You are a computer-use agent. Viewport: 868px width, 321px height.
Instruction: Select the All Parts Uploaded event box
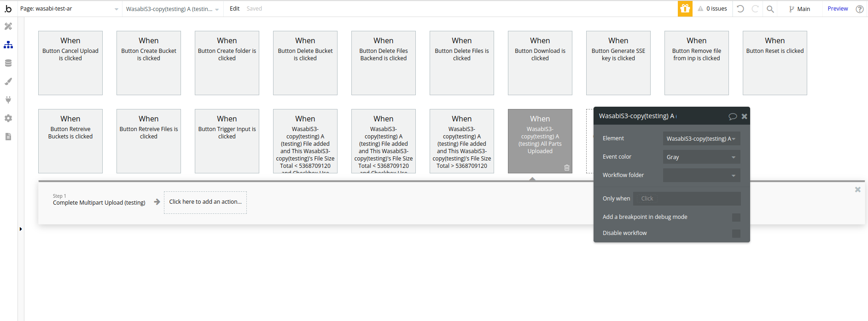(540, 141)
